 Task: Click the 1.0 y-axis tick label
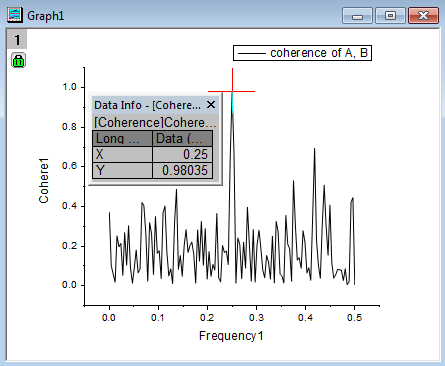(69, 87)
